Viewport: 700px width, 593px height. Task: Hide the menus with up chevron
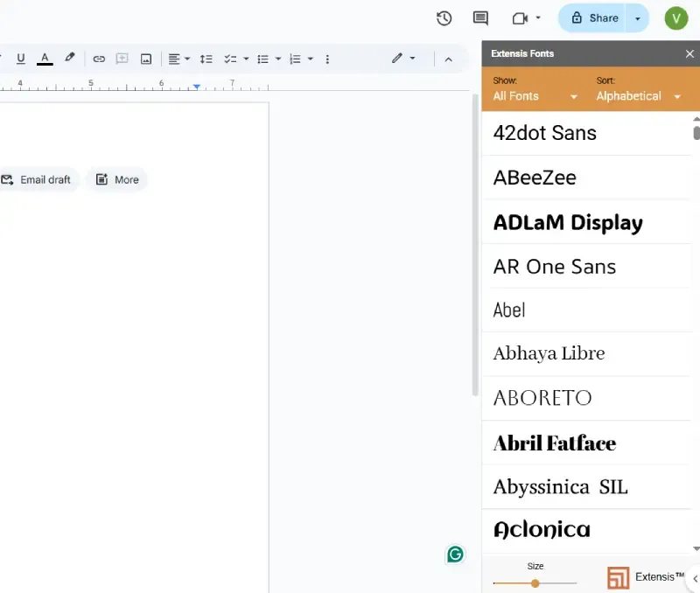point(449,59)
